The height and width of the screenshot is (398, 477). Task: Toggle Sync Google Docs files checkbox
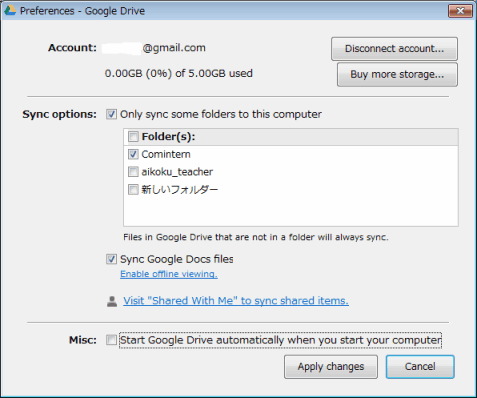(x=111, y=259)
